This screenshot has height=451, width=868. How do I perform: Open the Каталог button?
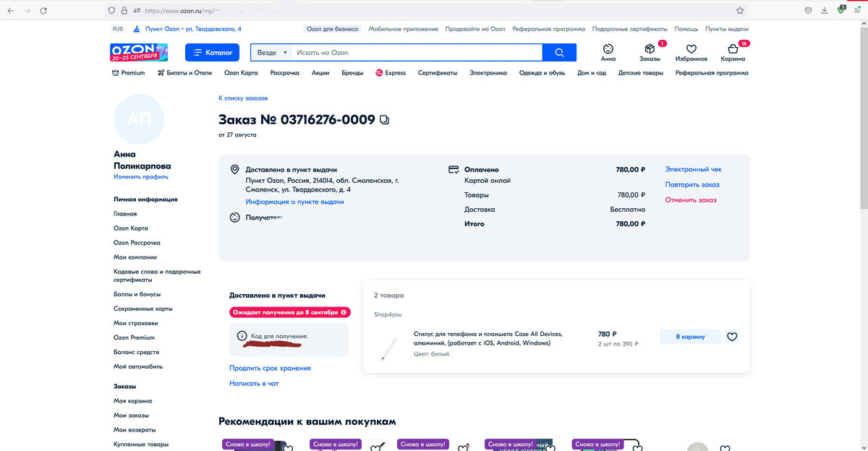pos(213,53)
